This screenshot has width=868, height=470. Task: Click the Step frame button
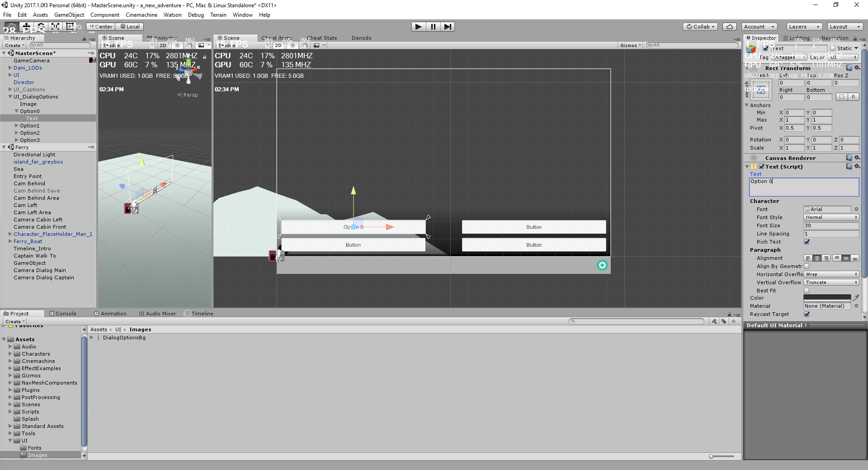[x=448, y=27]
